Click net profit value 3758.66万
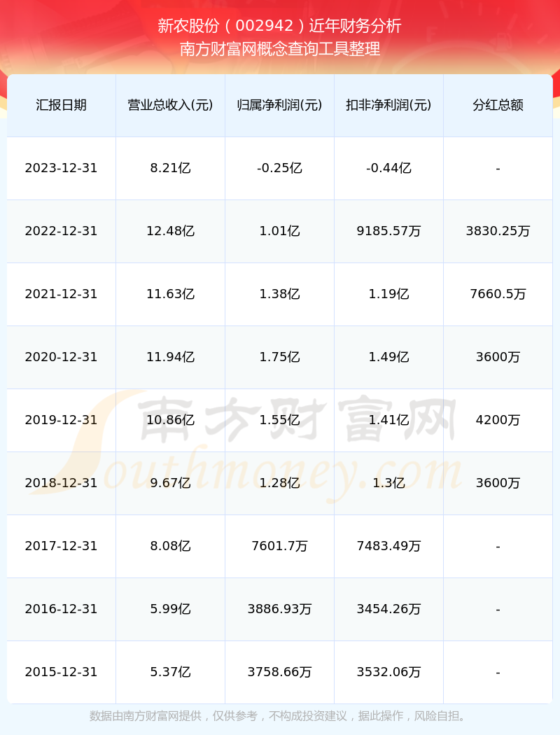 pyautogui.click(x=280, y=672)
